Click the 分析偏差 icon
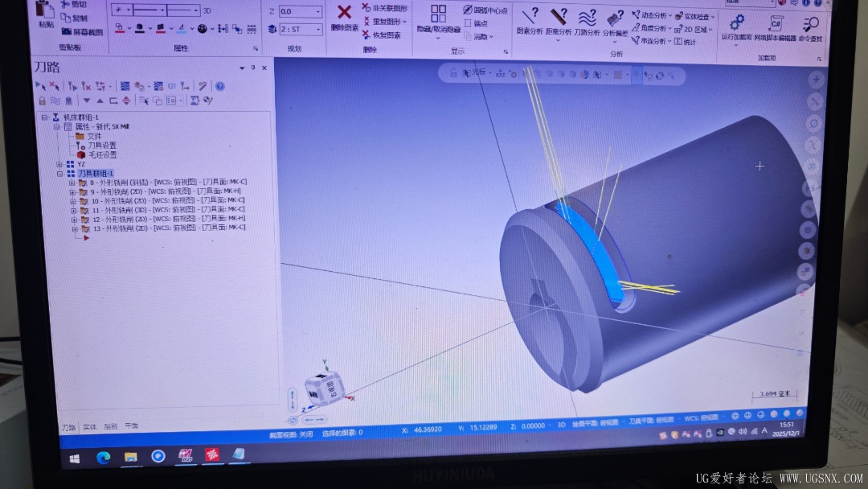This screenshot has width=868, height=489. click(615, 18)
